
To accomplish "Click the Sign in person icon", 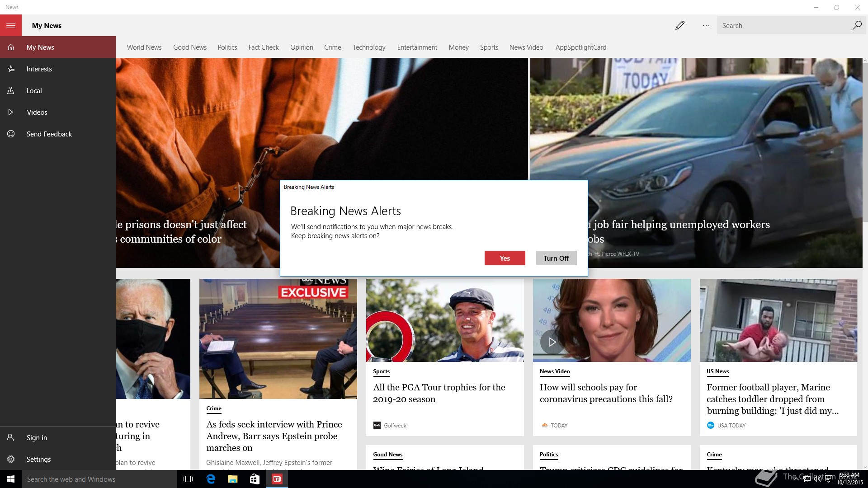I will [x=11, y=437].
